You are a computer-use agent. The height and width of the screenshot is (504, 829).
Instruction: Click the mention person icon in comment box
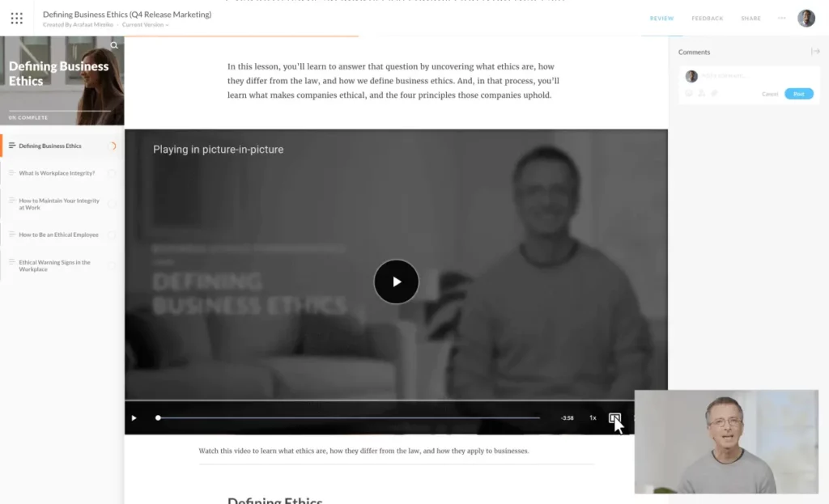point(702,94)
